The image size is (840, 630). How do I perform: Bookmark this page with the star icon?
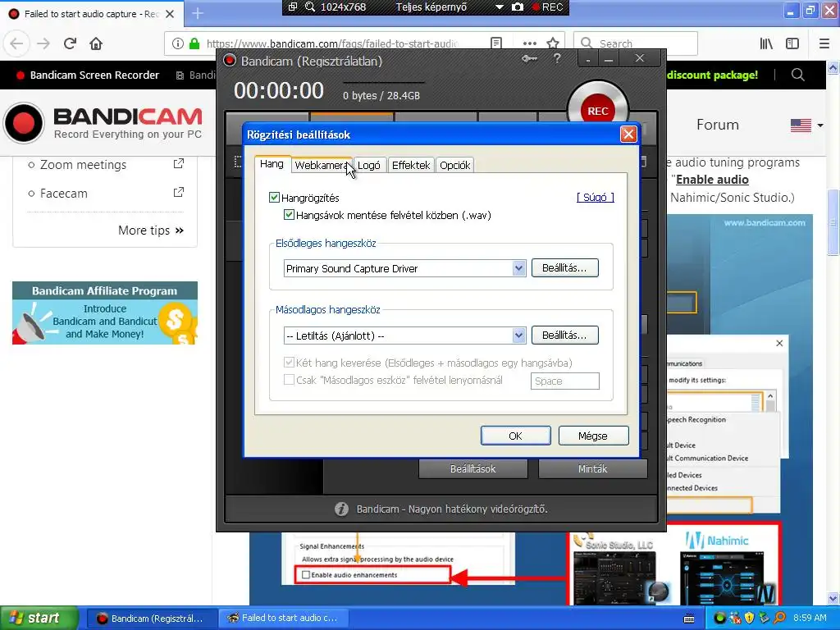pos(553,43)
